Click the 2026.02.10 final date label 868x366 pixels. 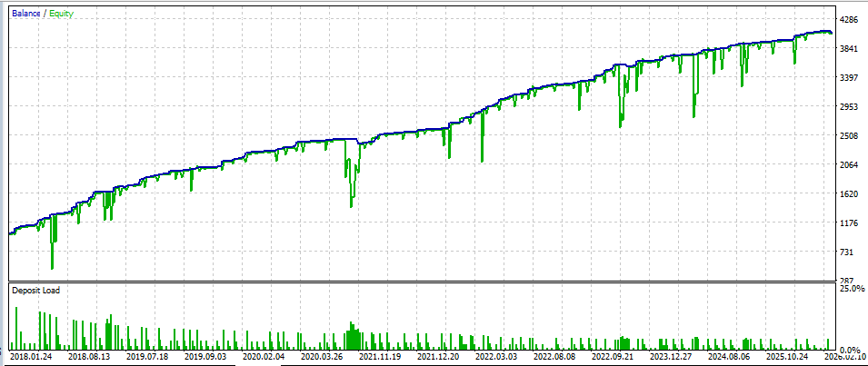point(843,358)
